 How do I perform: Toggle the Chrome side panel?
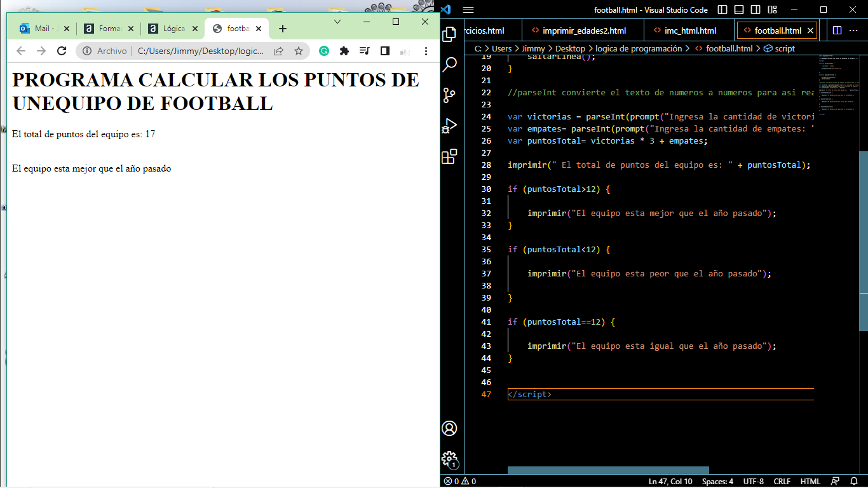tap(385, 51)
